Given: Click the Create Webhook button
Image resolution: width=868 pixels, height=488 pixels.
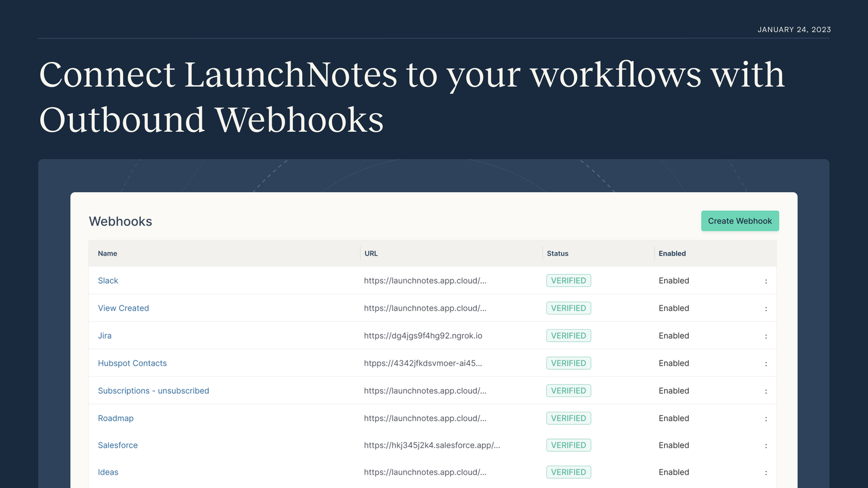Looking at the screenshot, I should click(x=740, y=221).
